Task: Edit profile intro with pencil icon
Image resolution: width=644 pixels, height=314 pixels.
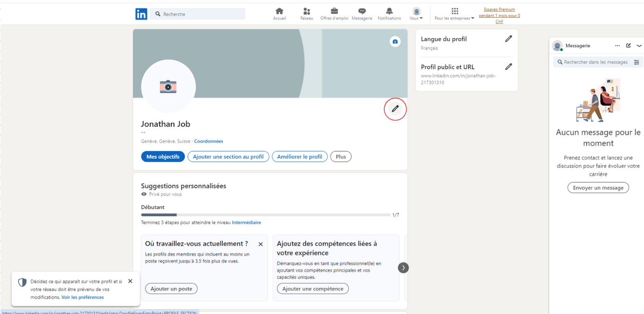Action: tap(395, 109)
